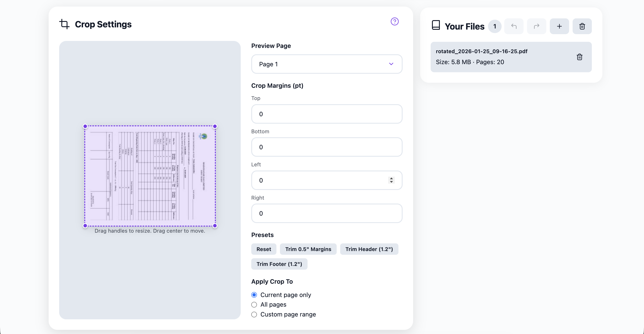Click the Drag handles to resize hint text
The height and width of the screenshot is (334, 644).
click(150, 231)
